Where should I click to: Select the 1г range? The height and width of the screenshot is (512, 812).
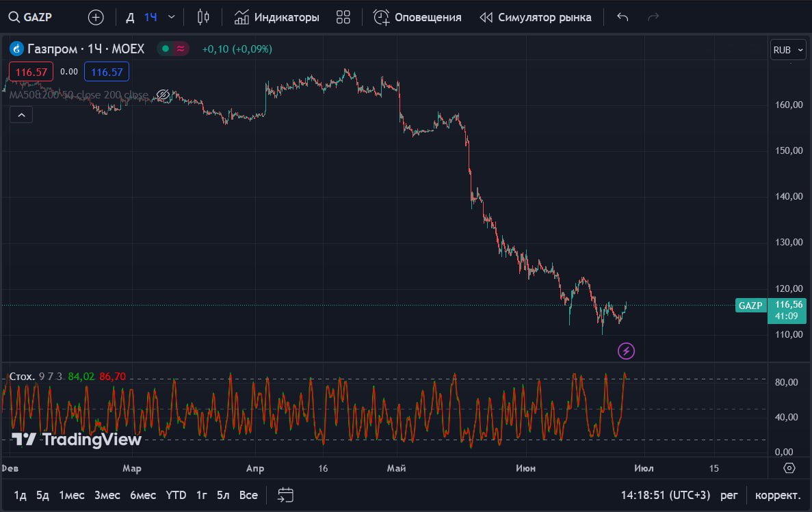point(201,496)
